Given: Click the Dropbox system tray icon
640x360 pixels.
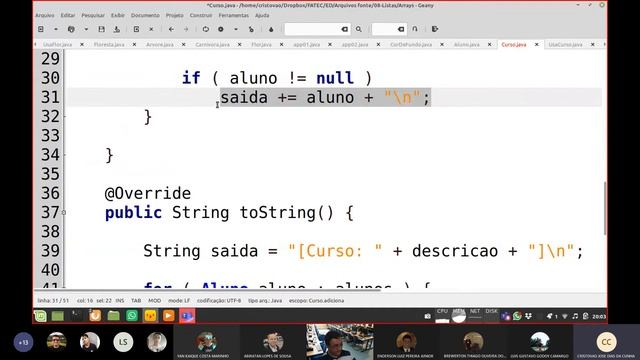Looking at the screenshot, I should (x=529, y=316).
